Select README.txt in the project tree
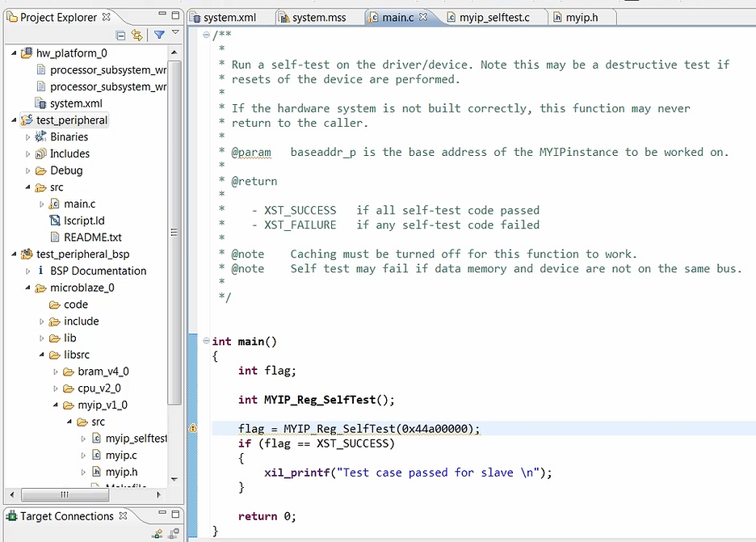Image resolution: width=756 pixels, height=542 pixels. (x=92, y=237)
